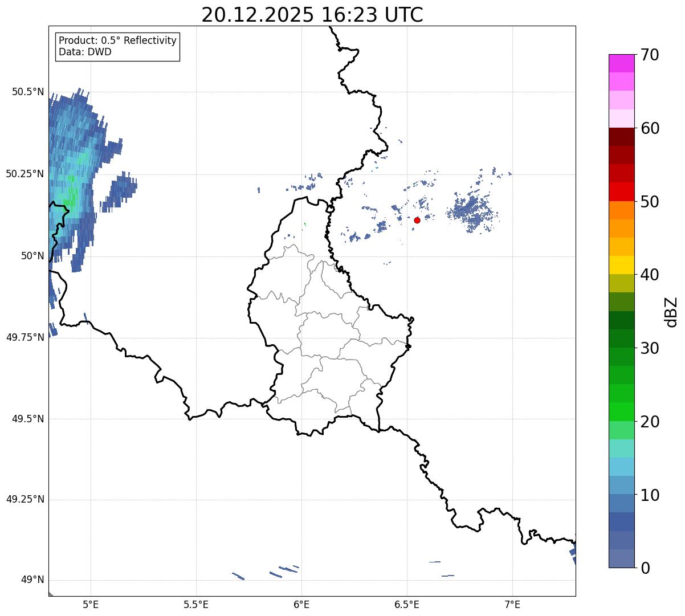The image size is (685, 616).
Task: Click the colorbar tick label "40"
Action: [x=650, y=275]
